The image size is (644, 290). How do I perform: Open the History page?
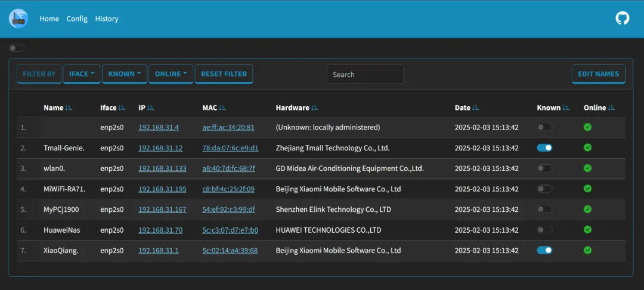(x=107, y=18)
